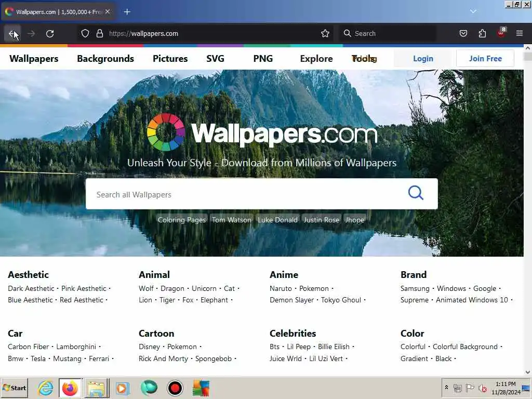Open the Explore nav menu
This screenshot has width=532, height=399.
[316, 59]
